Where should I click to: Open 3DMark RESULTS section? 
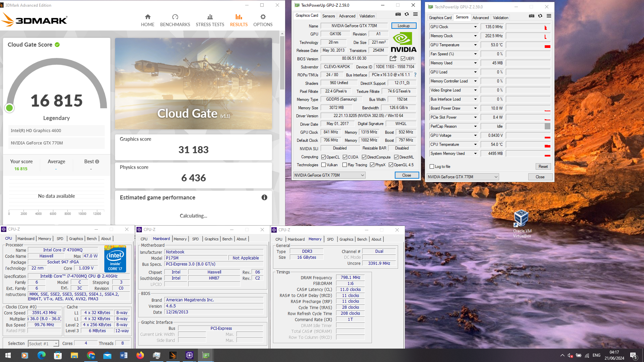[x=239, y=20]
